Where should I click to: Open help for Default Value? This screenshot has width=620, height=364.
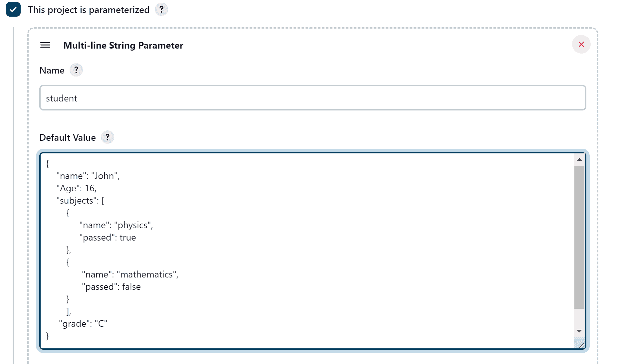[107, 137]
